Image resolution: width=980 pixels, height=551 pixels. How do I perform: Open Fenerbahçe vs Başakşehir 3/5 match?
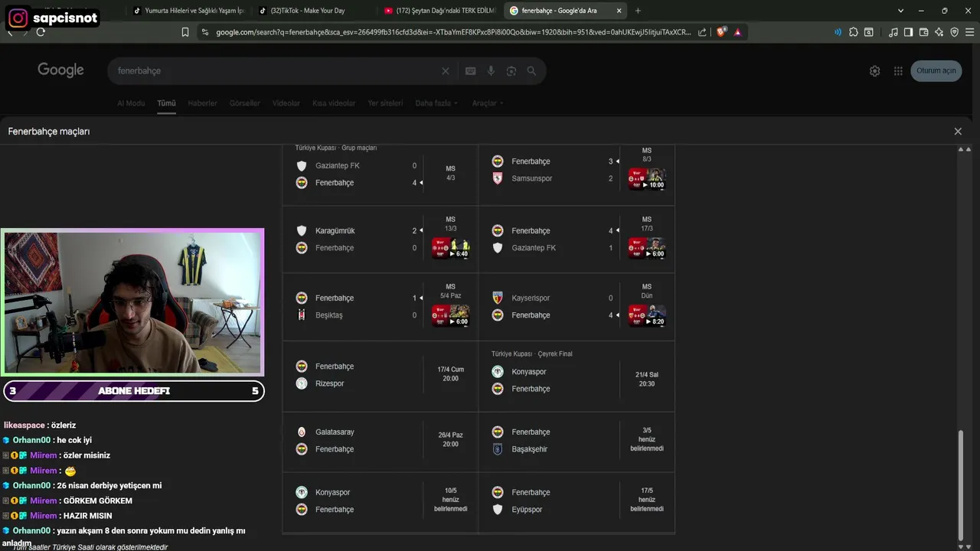click(x=577, y=441)
